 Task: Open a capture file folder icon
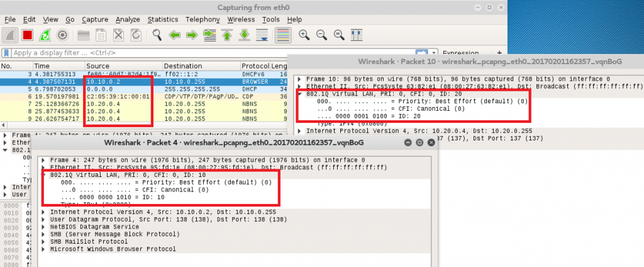84,35
